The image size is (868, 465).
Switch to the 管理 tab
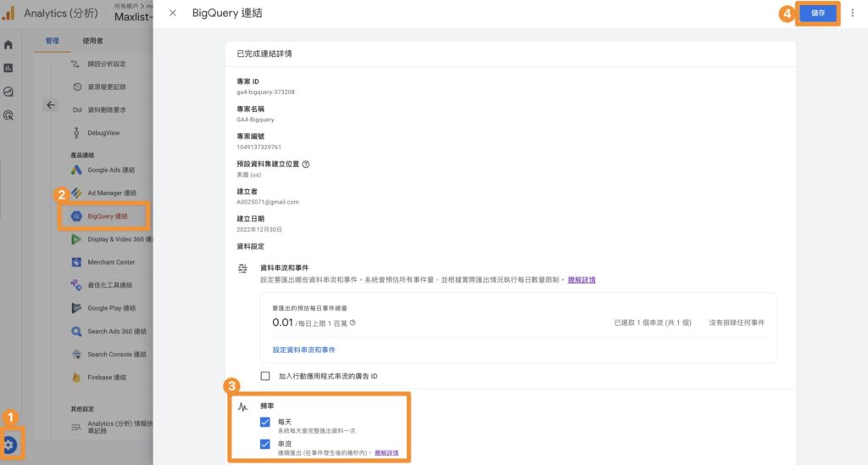pos(52,41)
